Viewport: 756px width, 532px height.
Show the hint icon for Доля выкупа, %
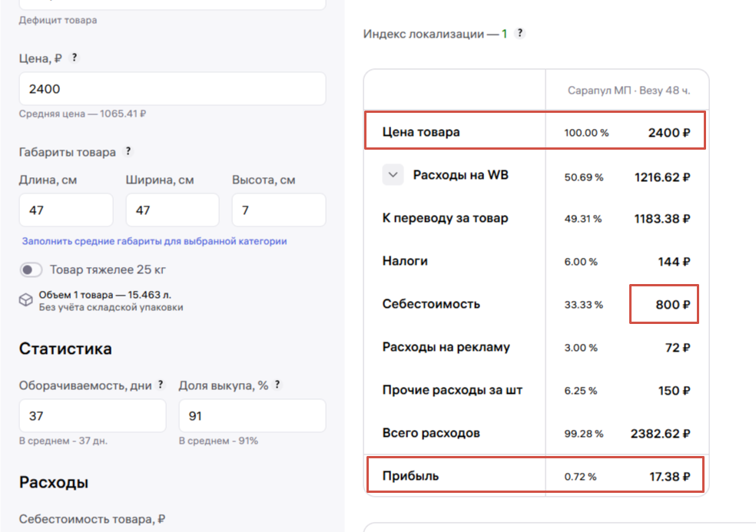pos(277,385)
